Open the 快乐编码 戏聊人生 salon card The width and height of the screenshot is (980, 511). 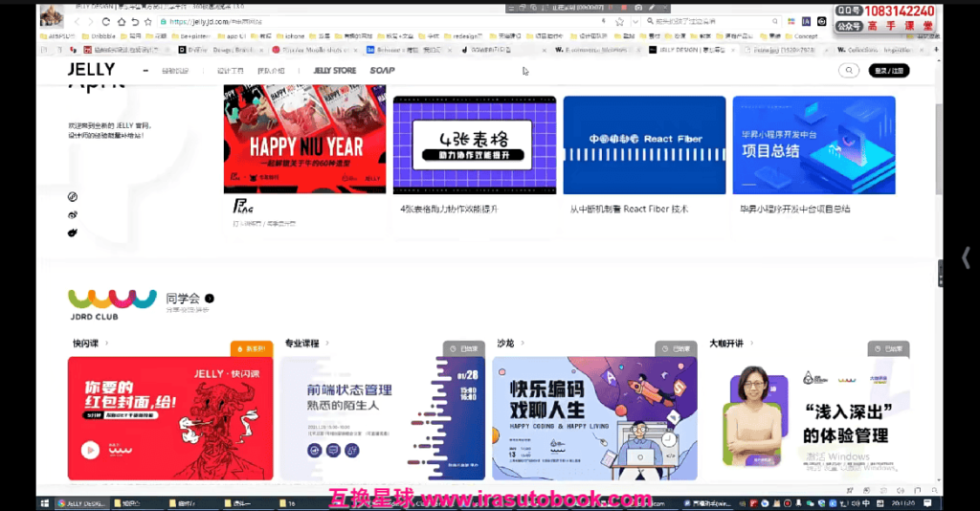[x=594, y=418]
